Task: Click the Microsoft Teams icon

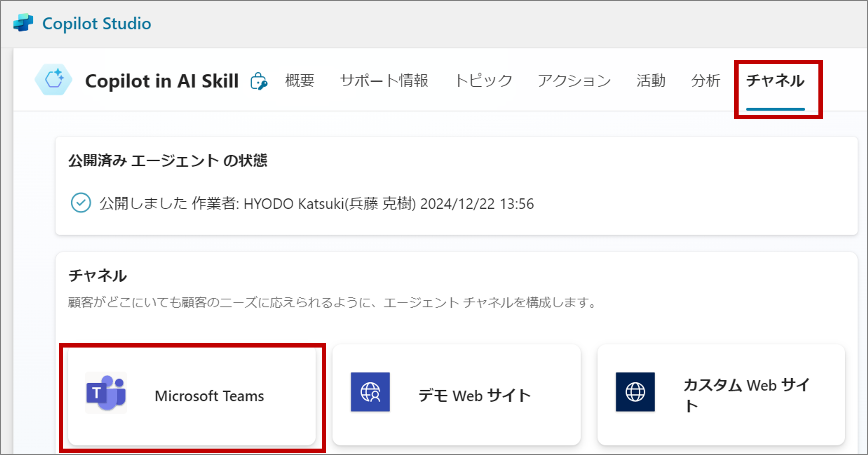Action: 106,393
